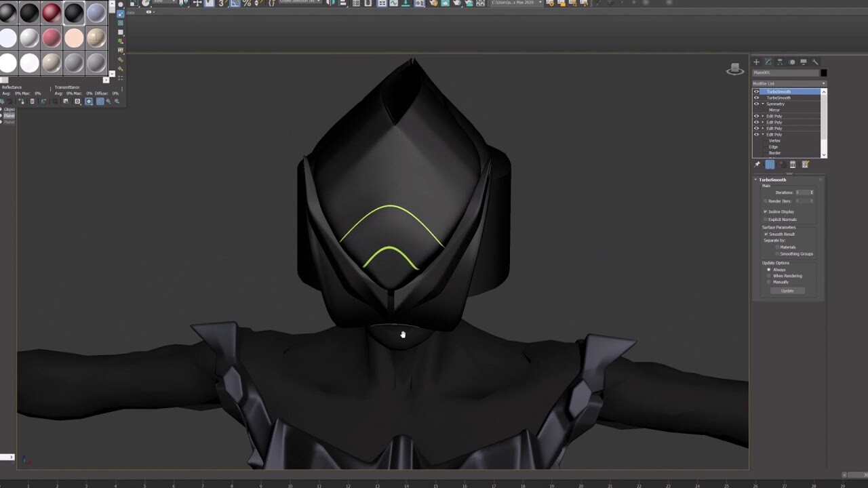This screenshot has height=488, width=868.
Task: Collapse the Symmetry modifier sub-levels
Action: (763, 104)
